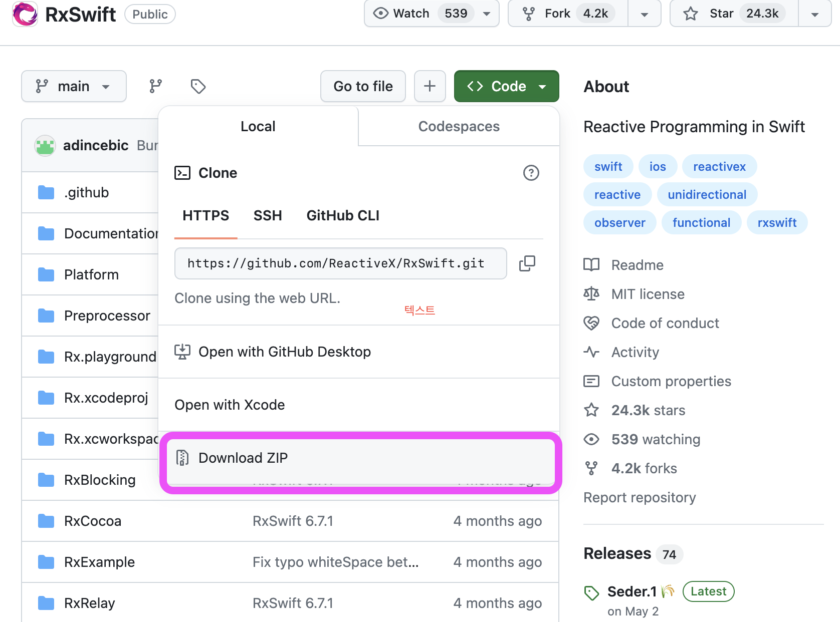Click the functional topic tag
The image size is (840, 622).
coord(701,222)
